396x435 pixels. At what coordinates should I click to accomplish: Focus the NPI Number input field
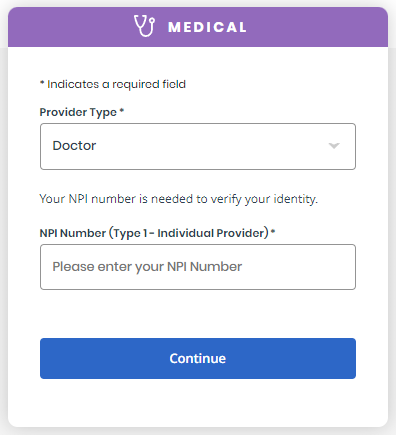pyautogui.click(x=198, y=267)
